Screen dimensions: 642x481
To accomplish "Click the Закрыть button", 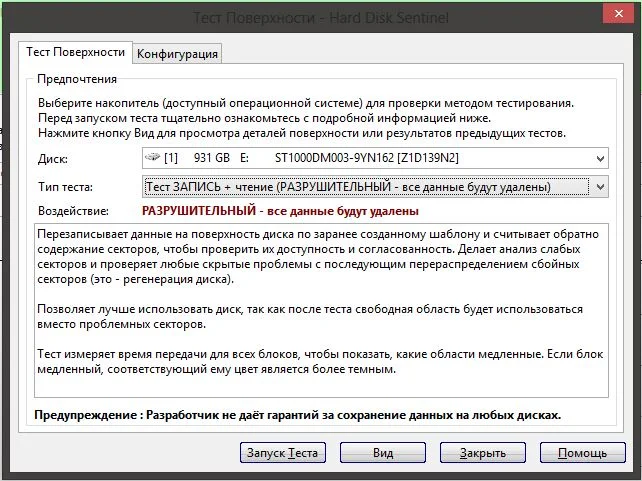I will click(483, 453).
